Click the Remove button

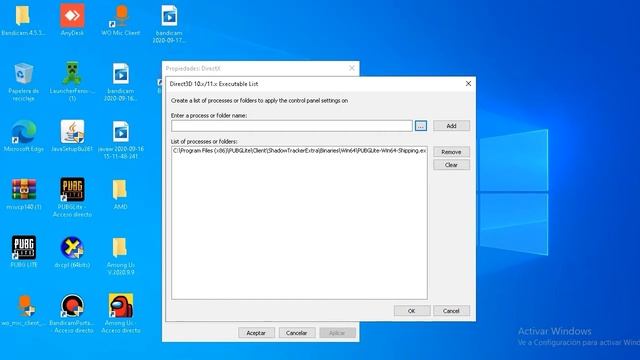coord(451,152)
